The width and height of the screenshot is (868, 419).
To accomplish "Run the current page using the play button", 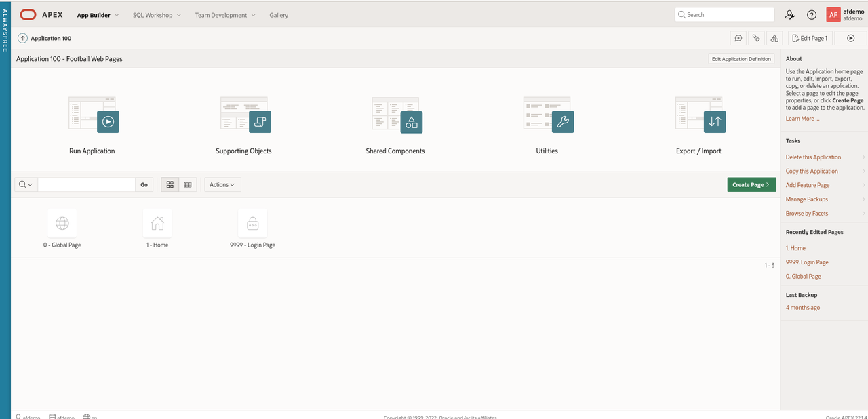I will point(850,38).
